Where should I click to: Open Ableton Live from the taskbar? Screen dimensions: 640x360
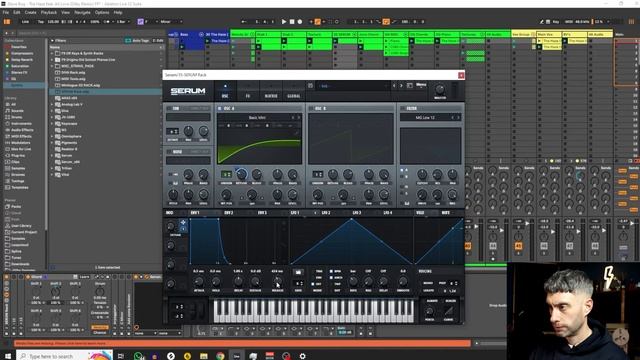pos(237,356)
